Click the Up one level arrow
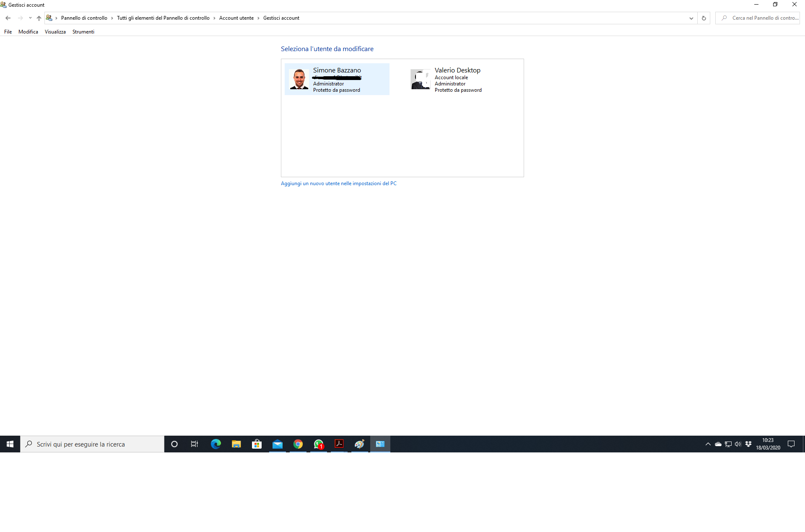Viewport: 805px width, 532px height. [39, 18]
